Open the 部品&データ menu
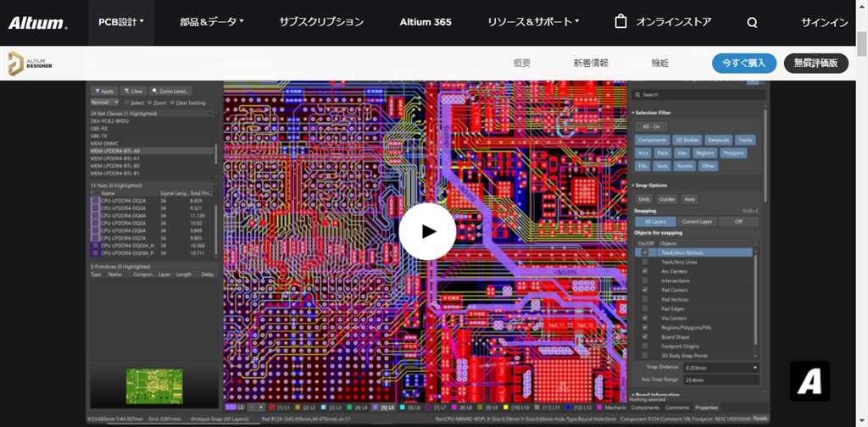The image size is (868, 427). pyautogui.click(x=211, y=23)
